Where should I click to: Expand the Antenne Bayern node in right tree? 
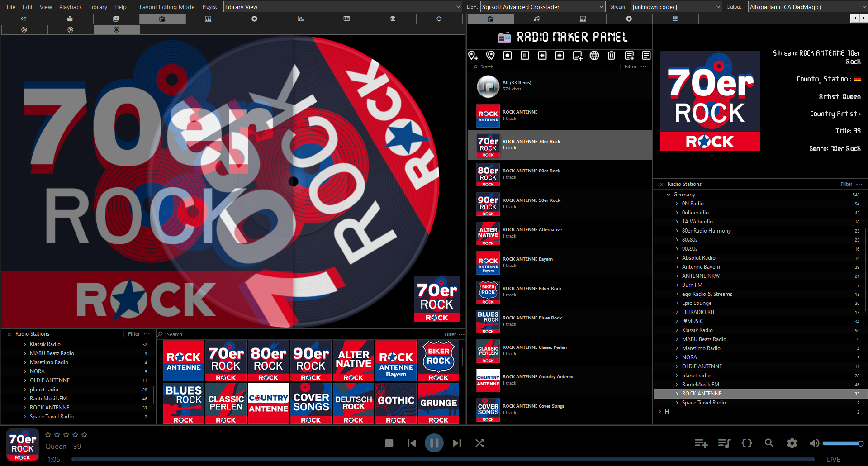pyautogui.click(x=677, y=267)
